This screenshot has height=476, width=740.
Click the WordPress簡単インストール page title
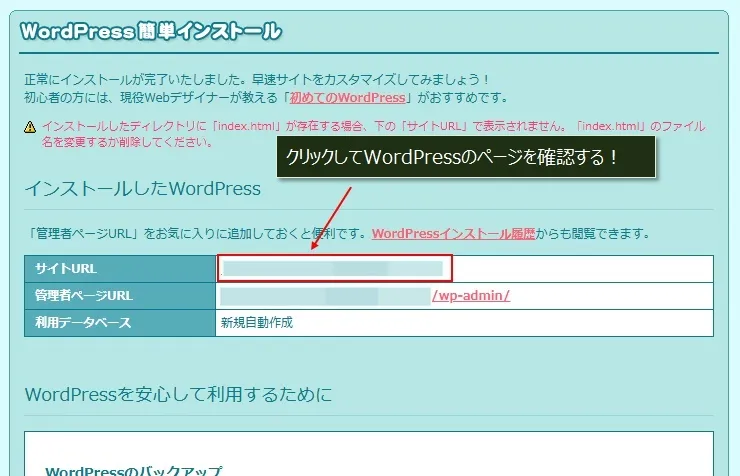pos(151,31)
